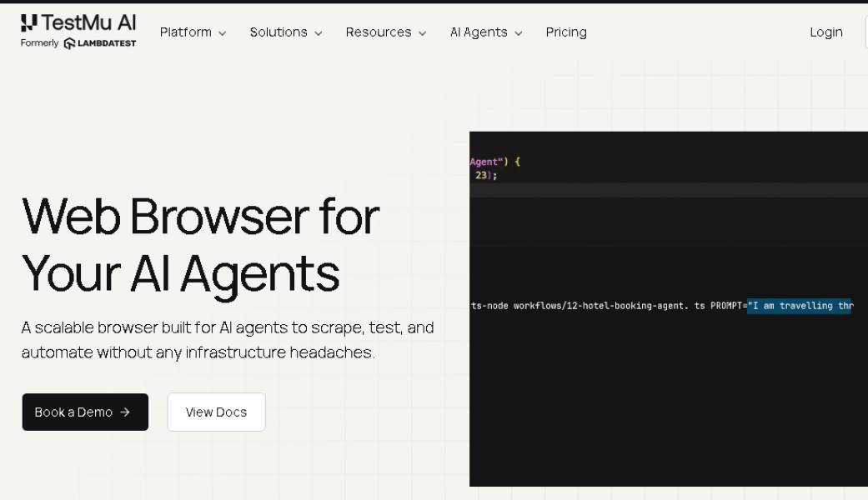
Task: Open the Platform menu label
Action: [x=187, y=32]
